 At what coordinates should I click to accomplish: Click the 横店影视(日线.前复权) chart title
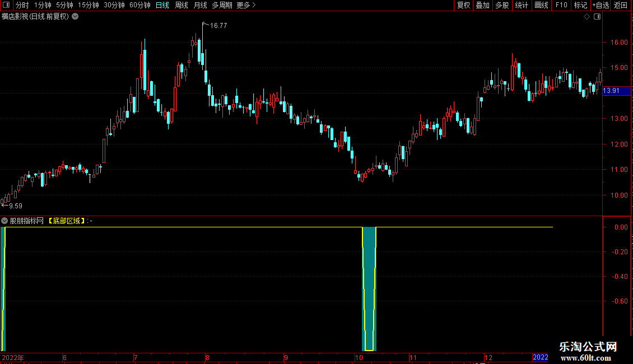tap(35, 17)
